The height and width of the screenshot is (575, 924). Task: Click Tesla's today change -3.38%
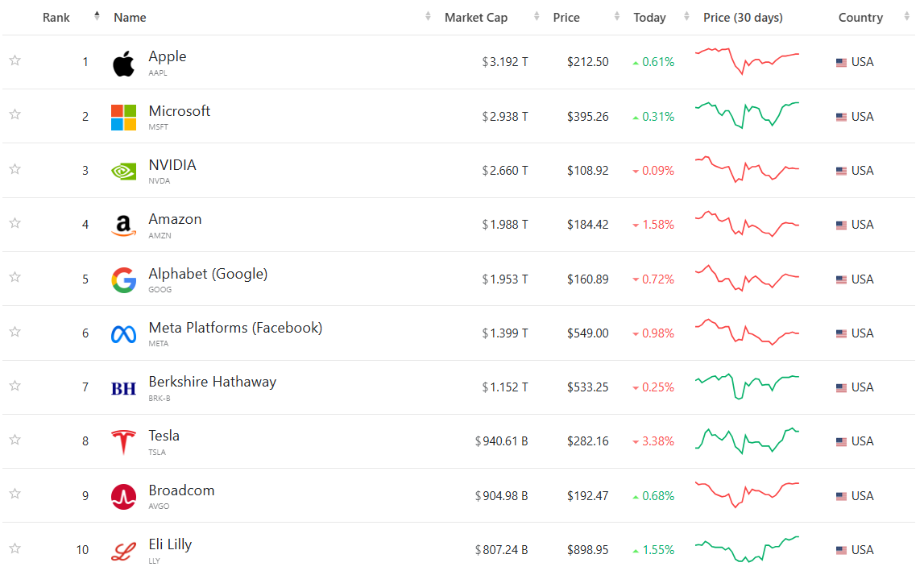(x=653, y=441)
